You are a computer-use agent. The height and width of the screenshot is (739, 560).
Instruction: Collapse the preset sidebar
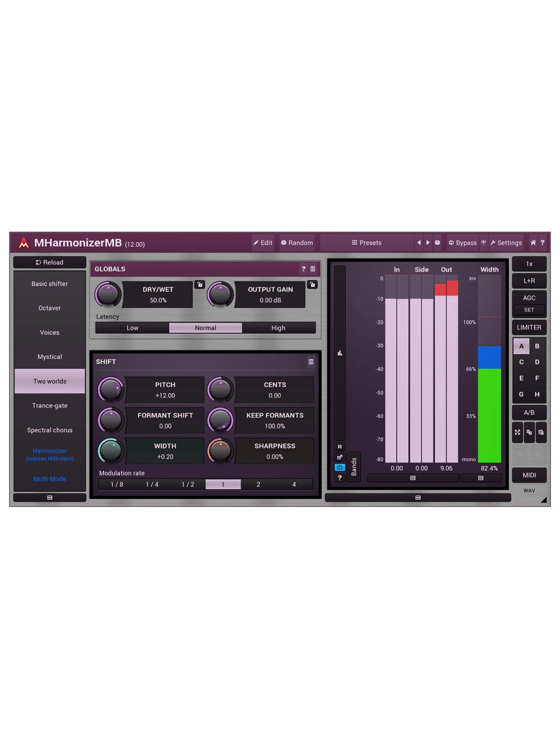(x=49, y=497)
